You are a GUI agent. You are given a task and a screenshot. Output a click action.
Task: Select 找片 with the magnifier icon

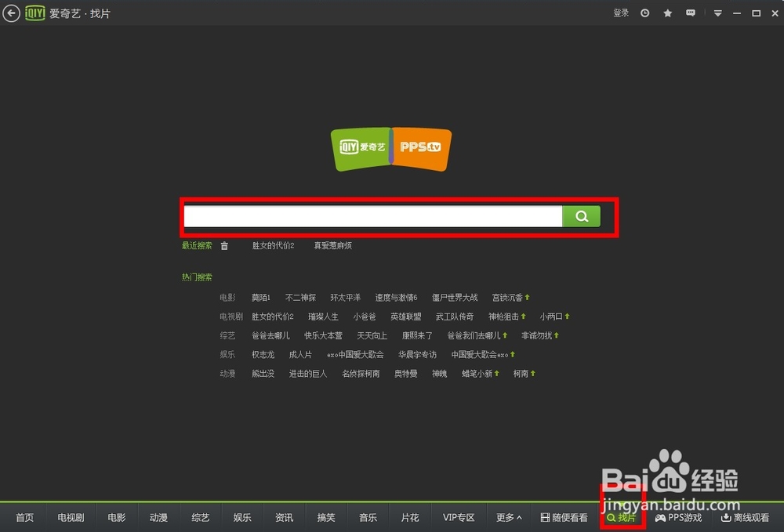622,517
